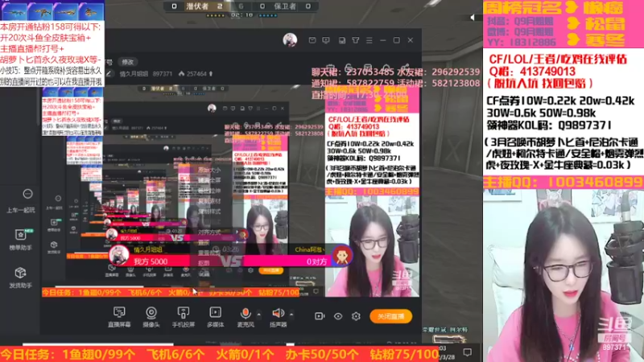Click the 修改 button near room title
The height and width of the screenshot is (362, 644).
(x=128, y=62)
